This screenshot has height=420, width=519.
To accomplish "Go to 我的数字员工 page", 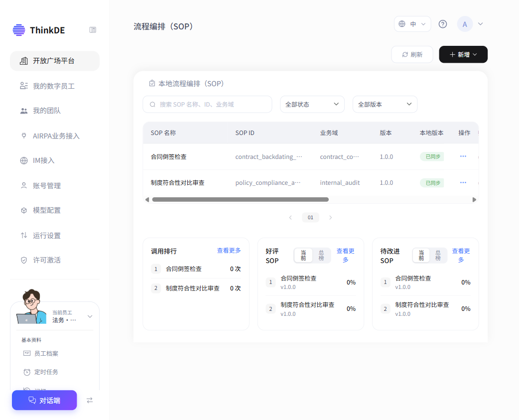I will [x=55, y=86].
